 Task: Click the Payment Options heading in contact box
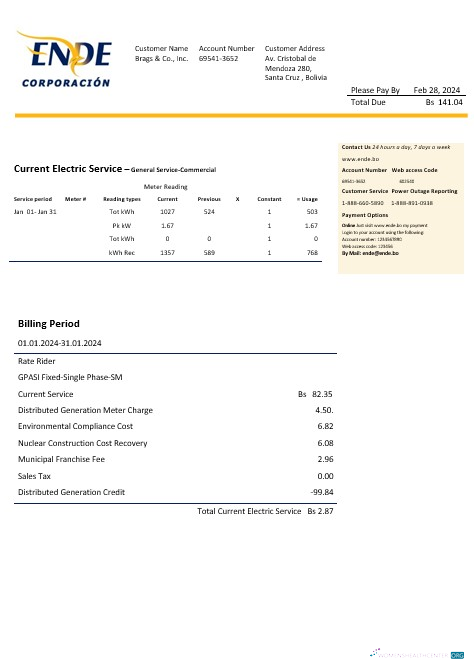[365, 215]
